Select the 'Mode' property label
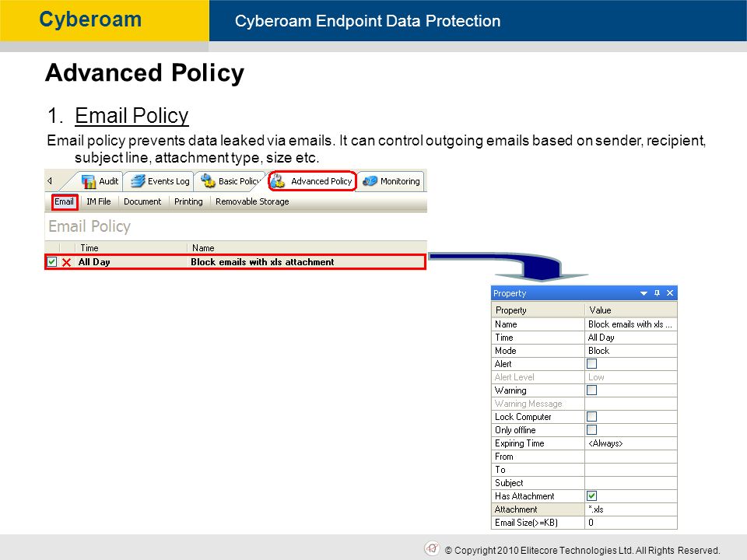The height and width of the screenshot is (560, 747). pyautogui.click(x=506, y=351)
